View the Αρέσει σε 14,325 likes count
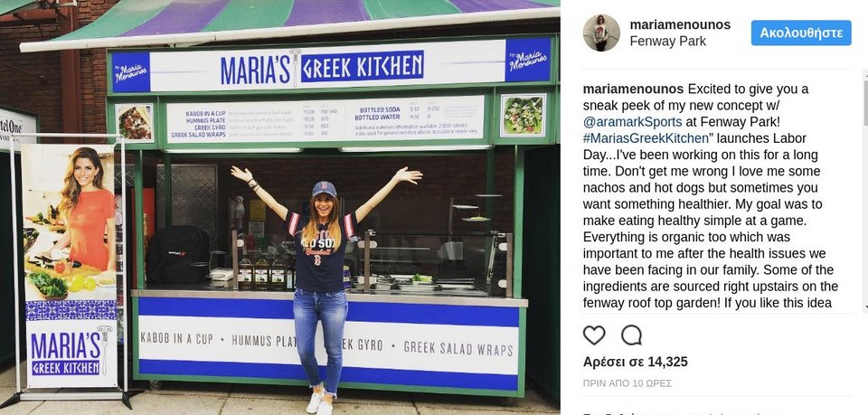The height and width of the screenshot is (415, 868). (635, 362)
